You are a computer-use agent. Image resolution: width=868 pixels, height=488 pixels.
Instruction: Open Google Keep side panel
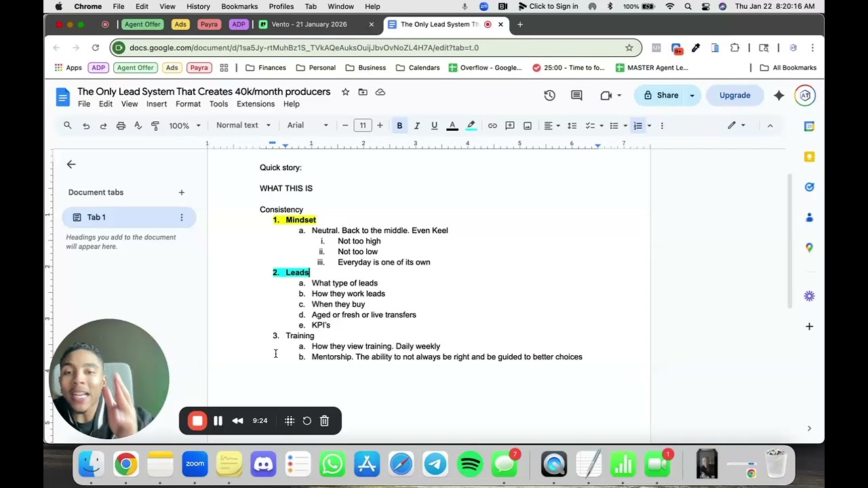click(809, 157)
